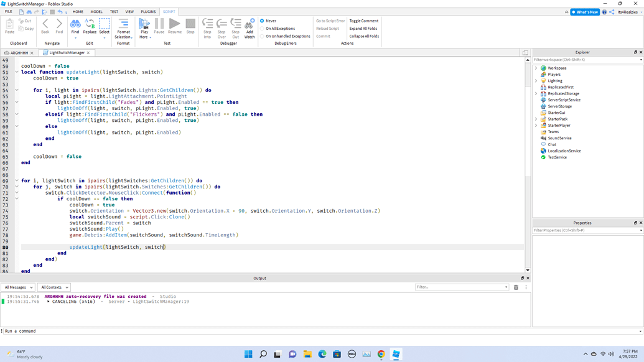This screenshot has height=362, width=644.
Task: Expand the Workspace tree node
Action: 536,68
